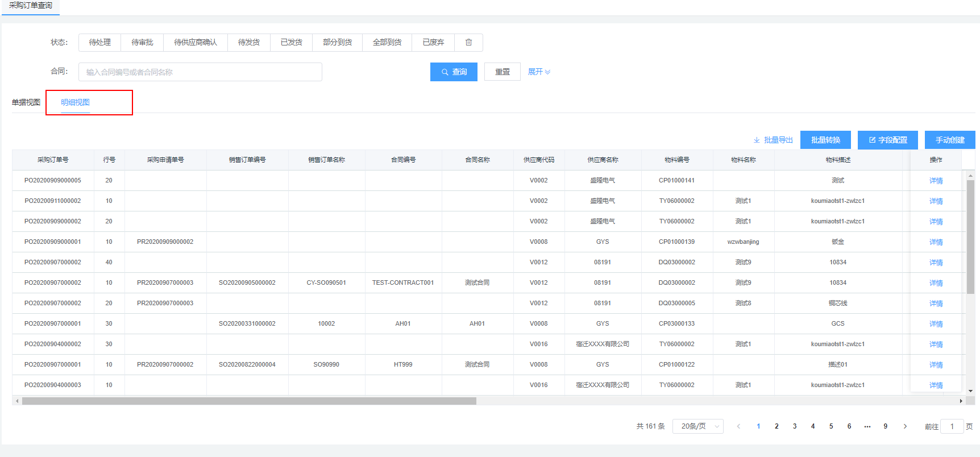Open the 20条/页 page size dropdown
This screenshot has width=980, height=457.
pyautogui.click(x=697, y=426)
